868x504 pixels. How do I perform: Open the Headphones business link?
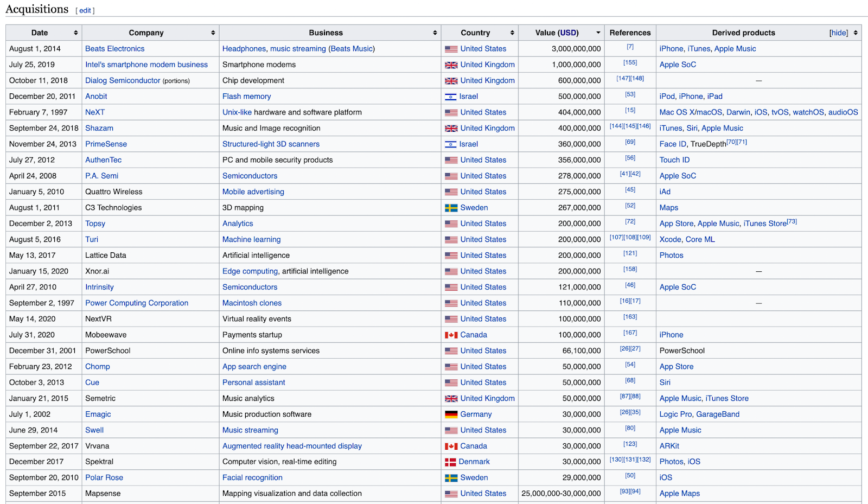[244, 49]
